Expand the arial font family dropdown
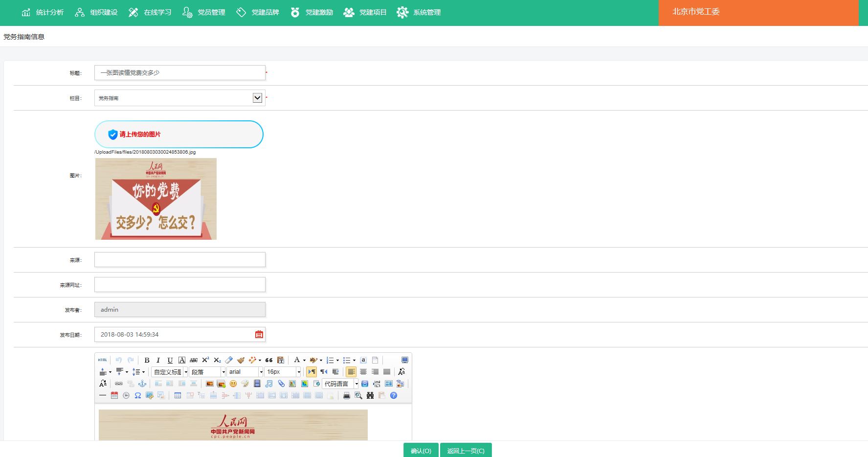The width and height of the screenshot is (868, 457). [x=261, y=372]
